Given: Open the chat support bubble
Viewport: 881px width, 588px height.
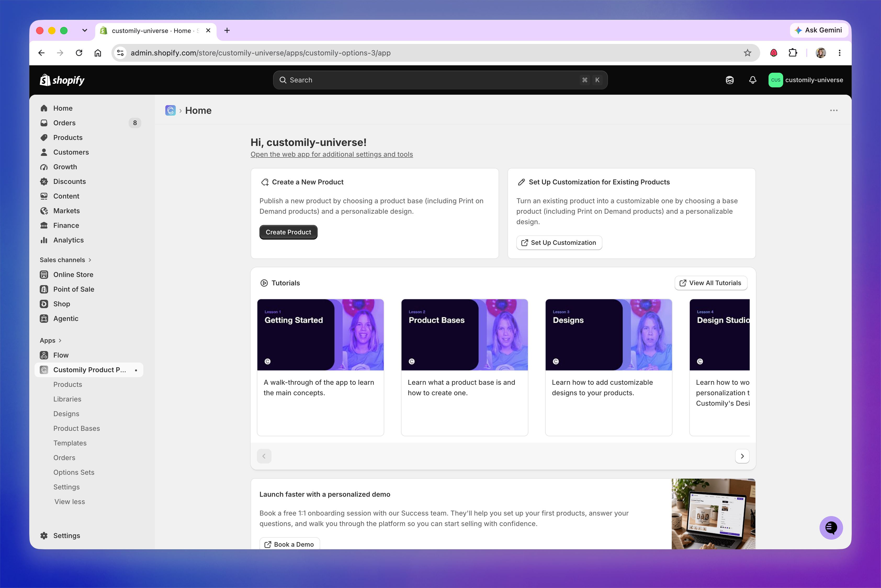Looking at the screenshot, I should tap(831, 528).
